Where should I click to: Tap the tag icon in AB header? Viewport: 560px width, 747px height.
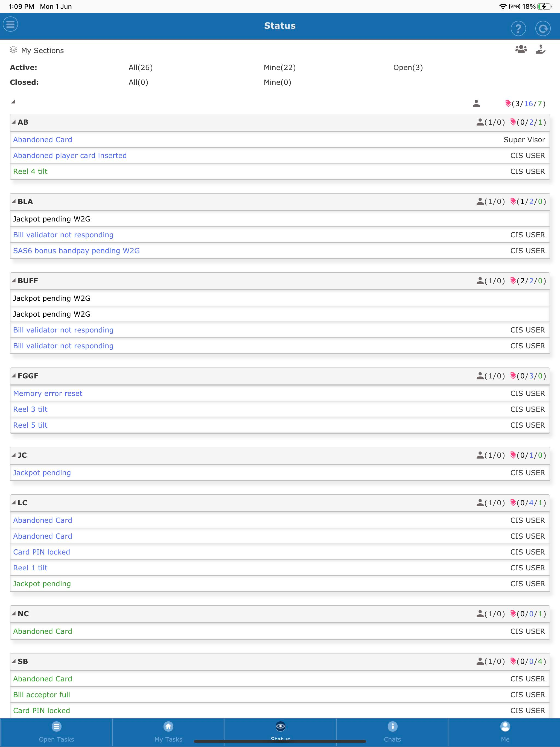click(x=513, y=122)
